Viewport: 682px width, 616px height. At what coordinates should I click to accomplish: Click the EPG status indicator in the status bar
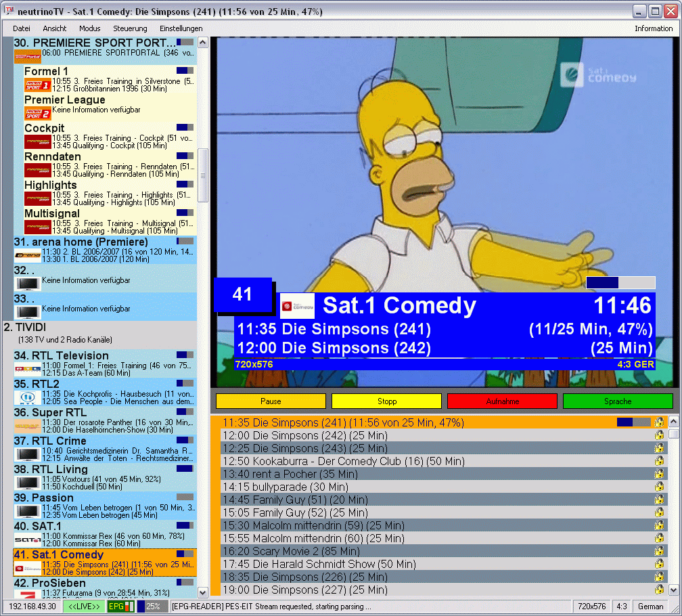(120, 606)
